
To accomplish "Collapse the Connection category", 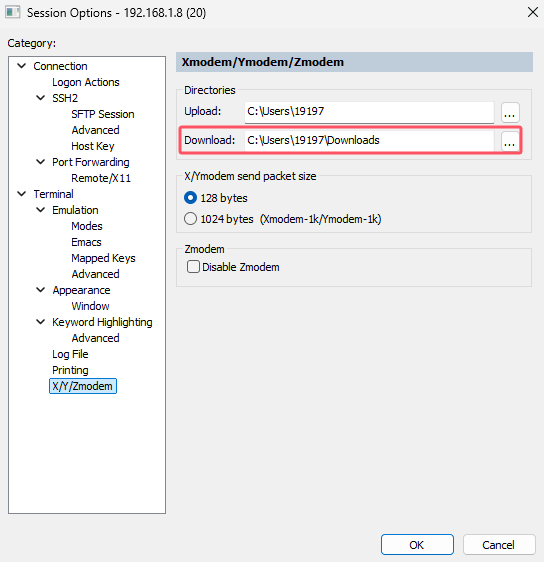I will tap(22, 66).
